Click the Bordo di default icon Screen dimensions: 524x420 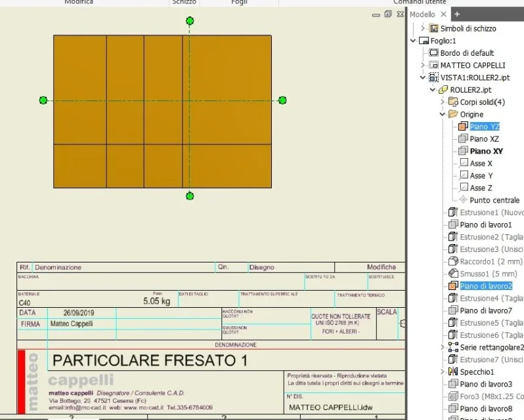tap(434, 52)
